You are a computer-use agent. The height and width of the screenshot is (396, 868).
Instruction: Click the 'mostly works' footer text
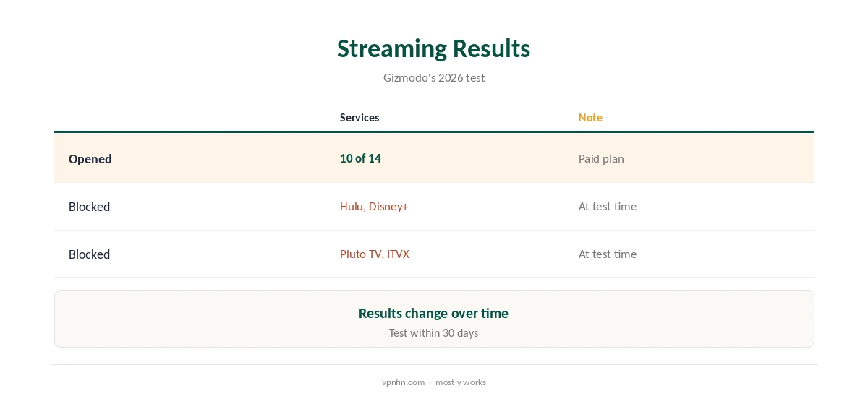coord(461,382)
